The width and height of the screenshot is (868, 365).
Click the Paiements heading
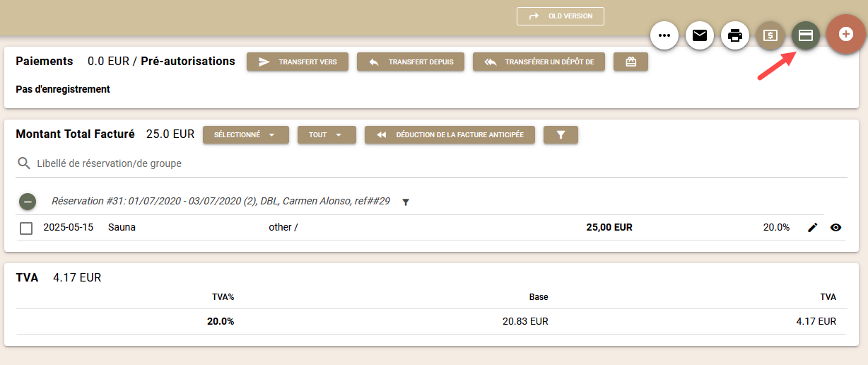point(45,61)
